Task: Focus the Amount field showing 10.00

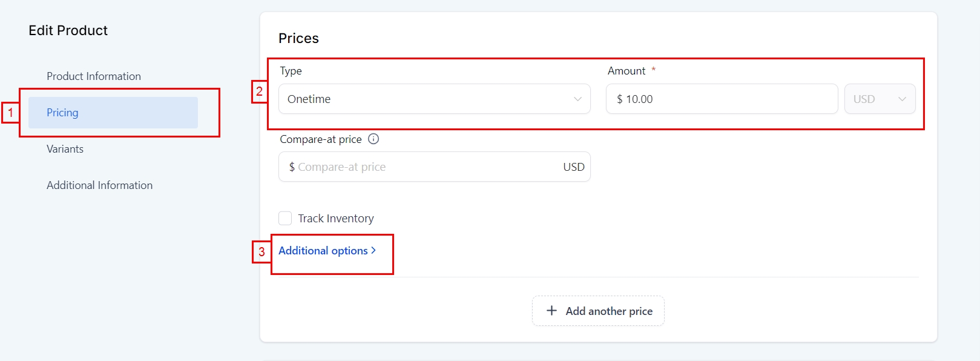Action: [722, 99]
